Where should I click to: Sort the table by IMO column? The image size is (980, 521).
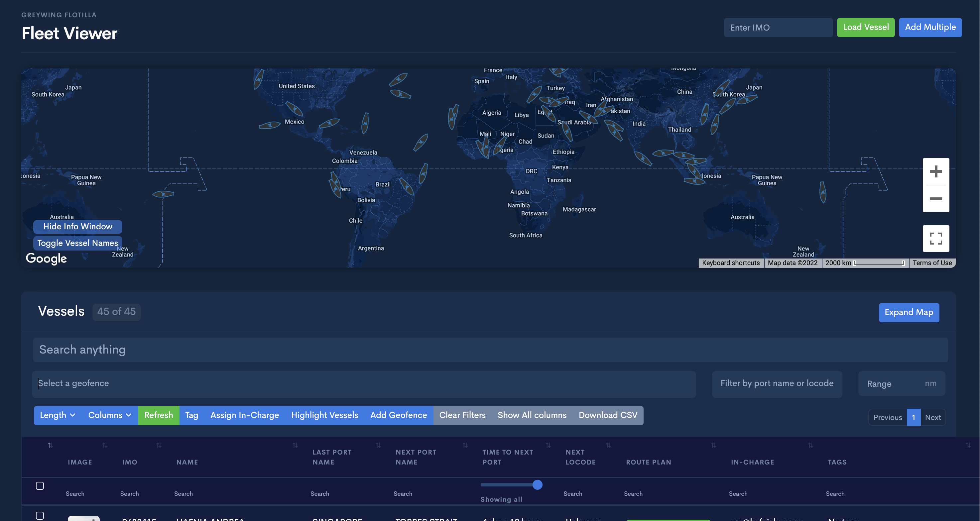pos(159,445)
